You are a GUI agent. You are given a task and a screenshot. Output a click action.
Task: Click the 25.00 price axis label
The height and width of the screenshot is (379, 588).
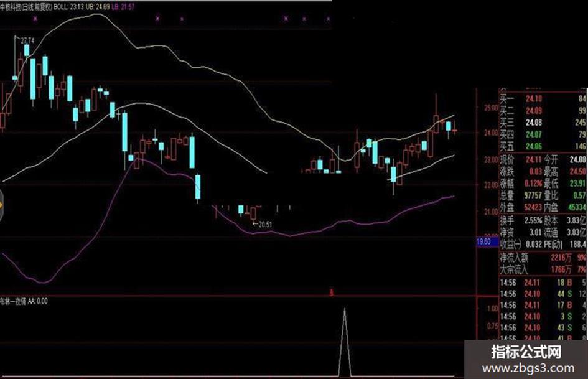pyautogui.click(x=492, y=108)
